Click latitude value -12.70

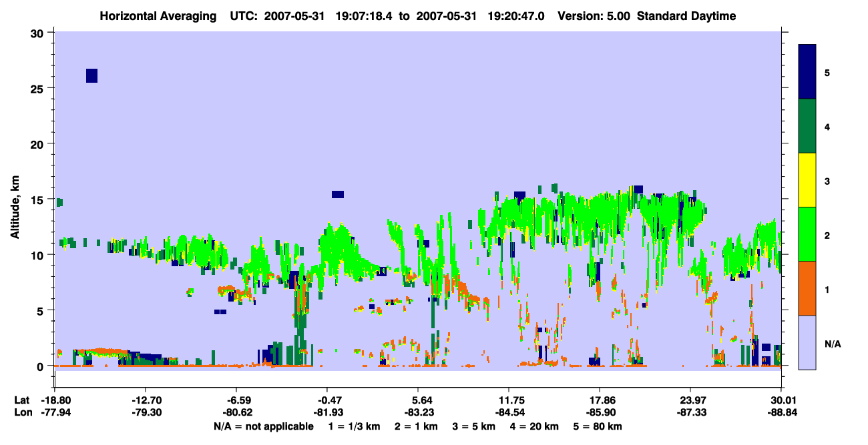pos(146,400)
